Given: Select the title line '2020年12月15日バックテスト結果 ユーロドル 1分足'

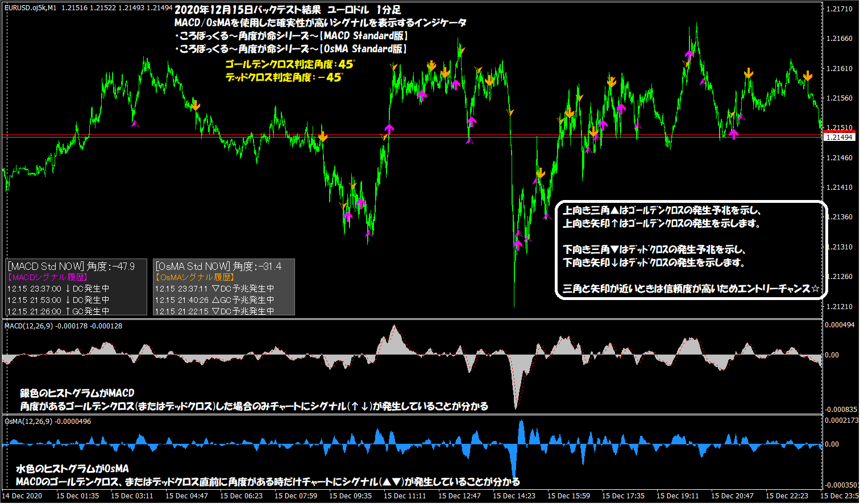Looking at the screenshot, I should click(288, 10).
